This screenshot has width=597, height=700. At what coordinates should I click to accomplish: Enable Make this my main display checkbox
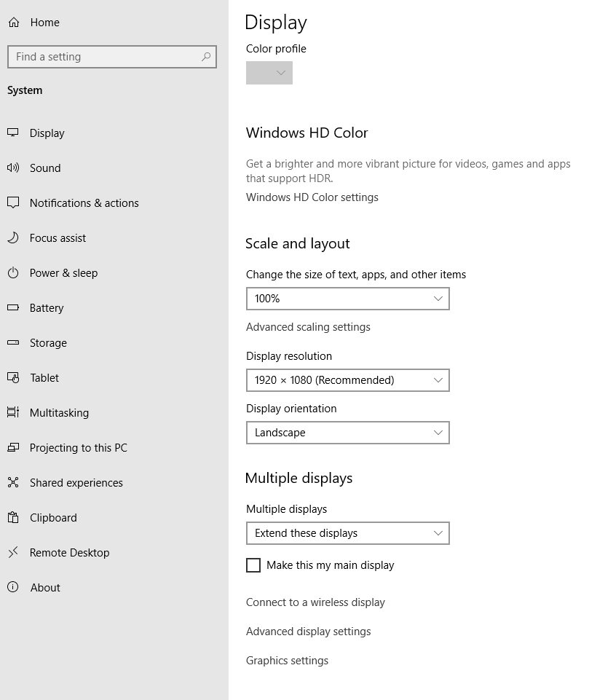(x=253, y=565)
